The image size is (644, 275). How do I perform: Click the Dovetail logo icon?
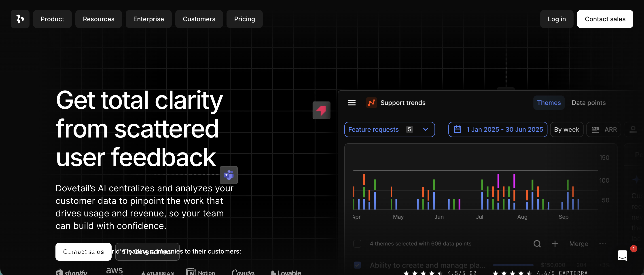coord(20,19)
